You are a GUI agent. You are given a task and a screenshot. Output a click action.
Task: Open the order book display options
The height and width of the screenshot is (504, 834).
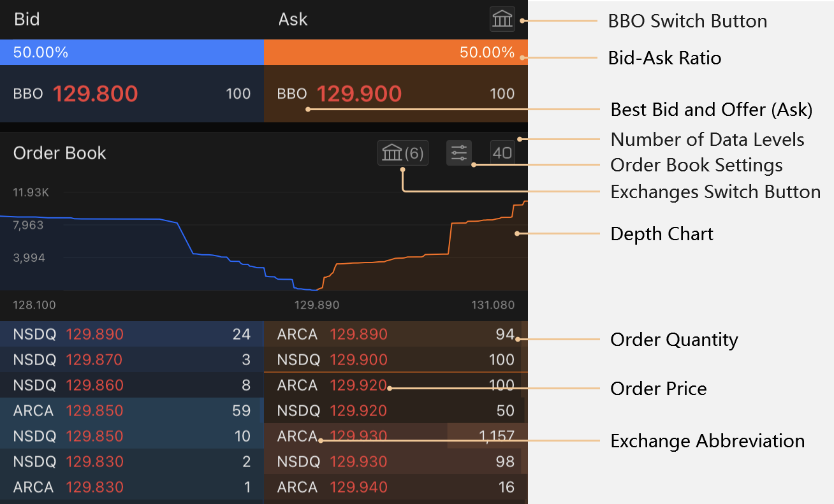coord(458,152)
